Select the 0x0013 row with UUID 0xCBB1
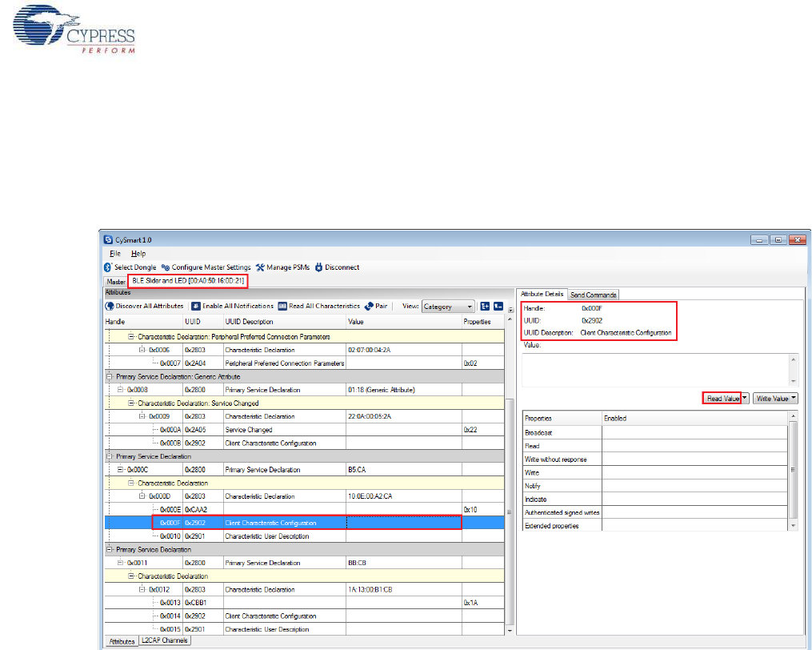The height and width of the screenshot is (650, 812). coord(305,603)
